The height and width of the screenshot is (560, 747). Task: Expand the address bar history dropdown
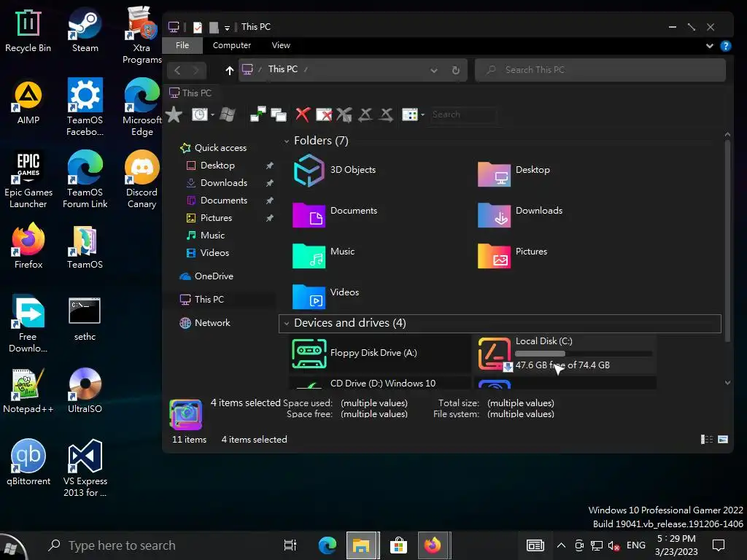pyautogui.click(x=433, y=71)
